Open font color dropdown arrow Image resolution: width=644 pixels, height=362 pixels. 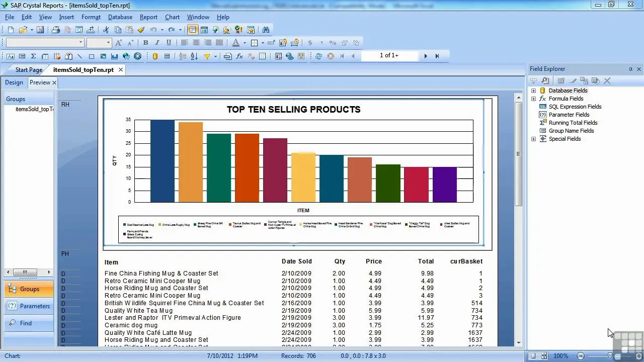[x=244, y=43]
